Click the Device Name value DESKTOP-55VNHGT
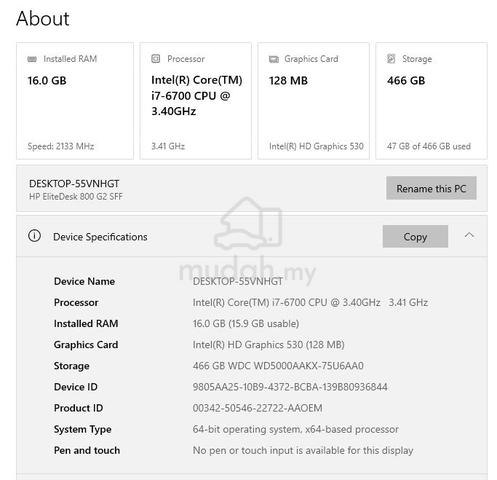The width and height of the screenshot is (497, 480). (238, 281)
